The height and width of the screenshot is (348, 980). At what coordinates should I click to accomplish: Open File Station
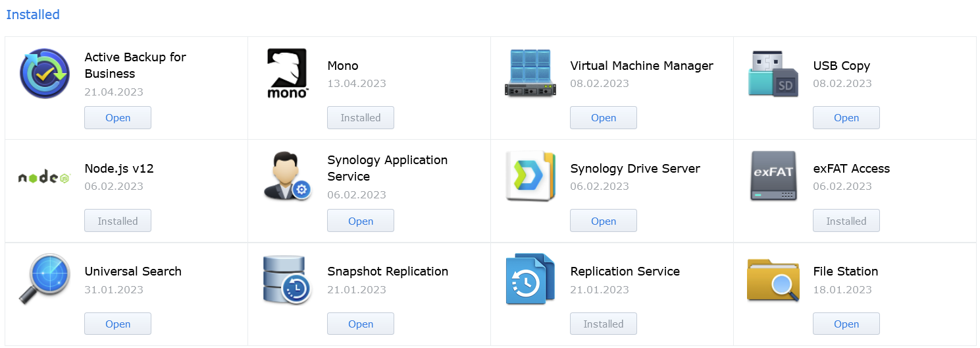click(846, 324)
